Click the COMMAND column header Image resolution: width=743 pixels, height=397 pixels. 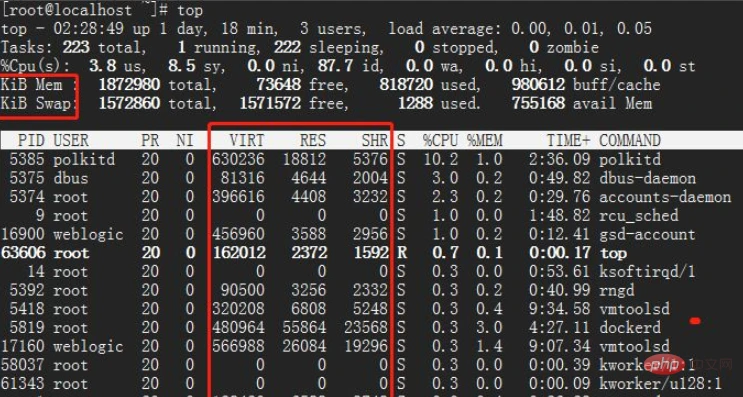point(630,140)
